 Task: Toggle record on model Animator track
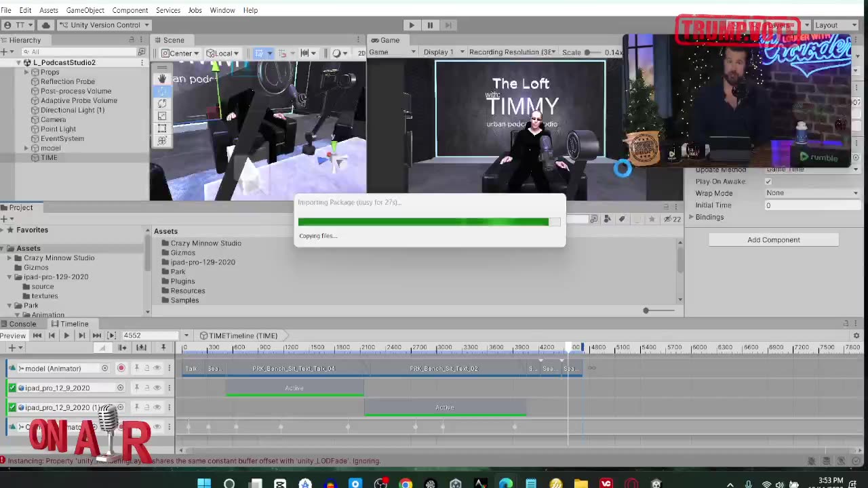pyautogui.click(x=121, y=368)
